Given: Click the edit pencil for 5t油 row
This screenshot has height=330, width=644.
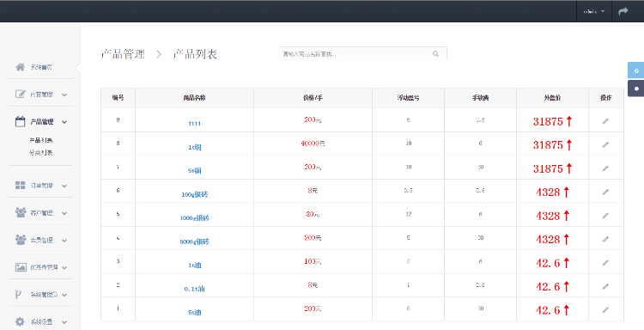Looking at the screenshot, I should click(x=605, y=310).
